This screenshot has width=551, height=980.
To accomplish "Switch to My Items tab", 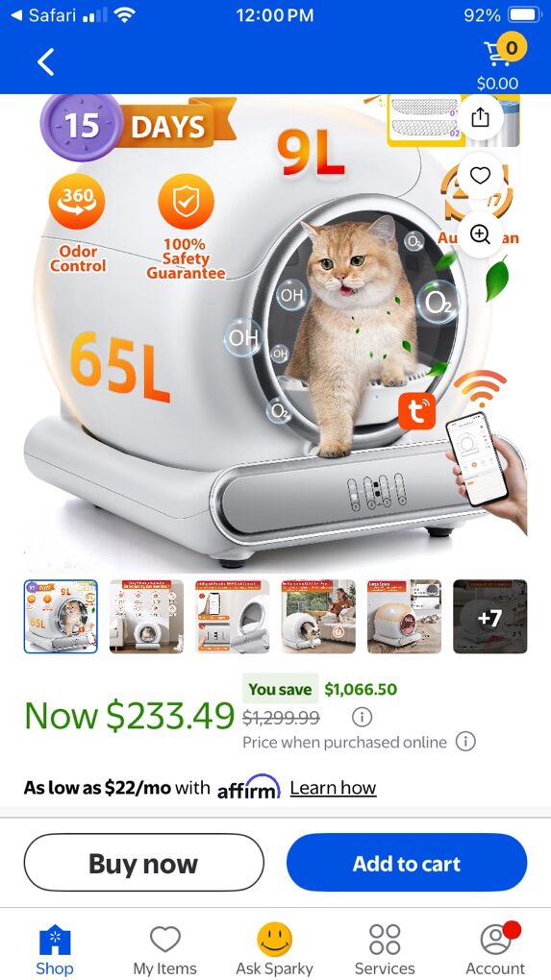I will coord(165,949).
